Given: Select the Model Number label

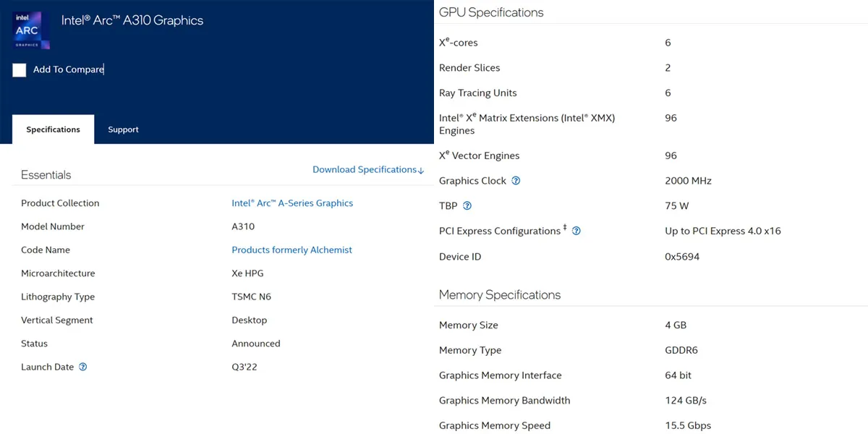Looking at the screenshot, I should [x=53, y=226].
